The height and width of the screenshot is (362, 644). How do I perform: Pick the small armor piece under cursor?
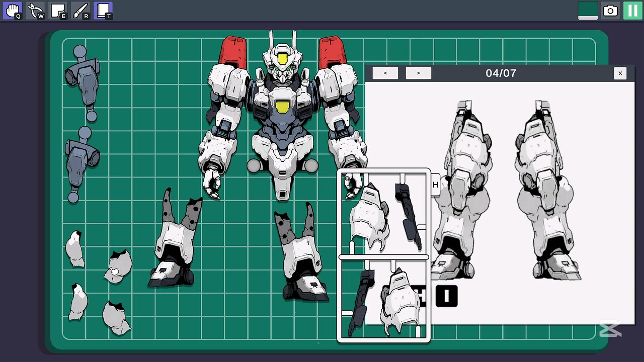(118, 266)
